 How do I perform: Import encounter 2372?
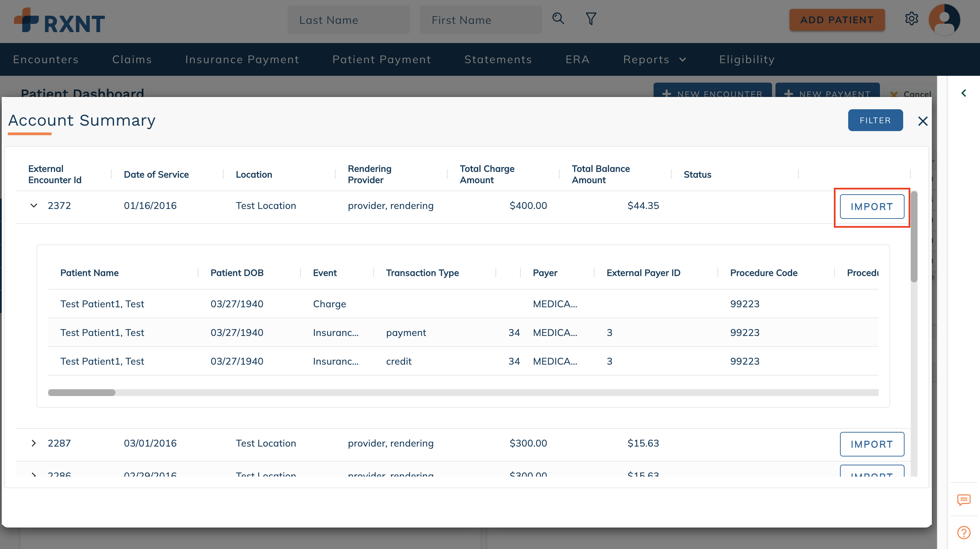pyautogui.click(x=871, y=207)
